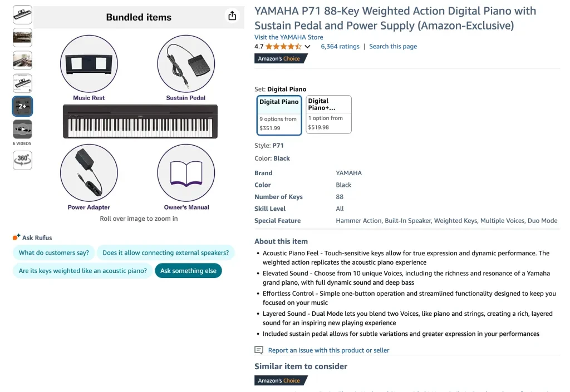Click 'Report an issue with this product' link
570x392 pixels.
tap(328, 350)
